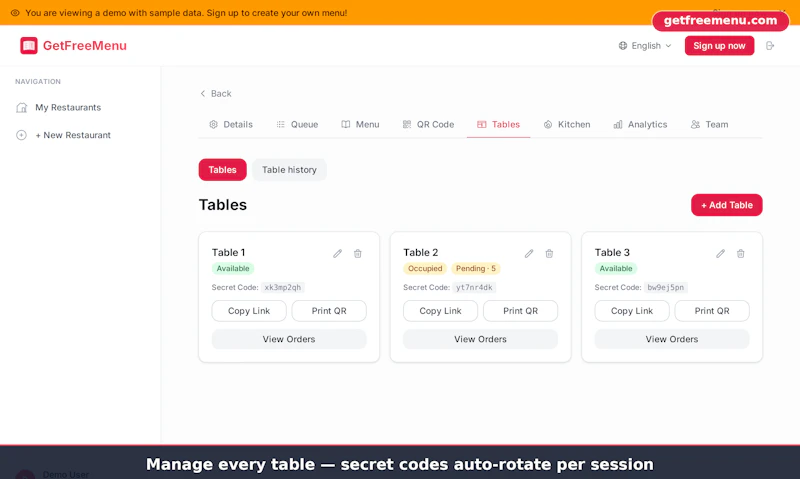Edit Table 1 with pencil icon
This screenshot has height=479, width=800.
[x=337, y=254]
